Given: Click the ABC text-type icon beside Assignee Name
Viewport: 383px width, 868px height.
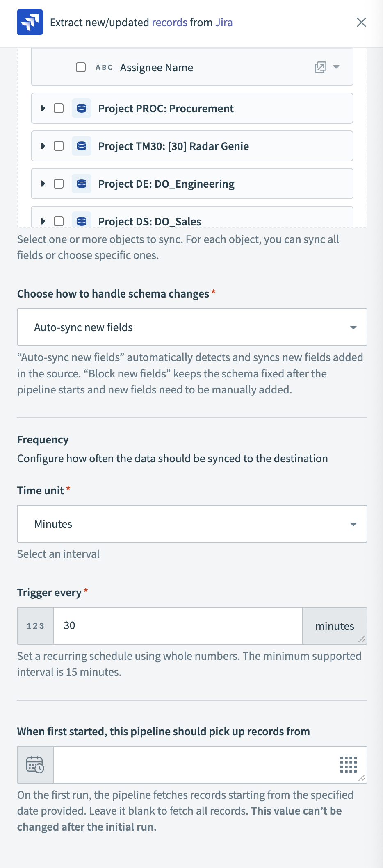Looking at the screenshot, I should point(104,67).
